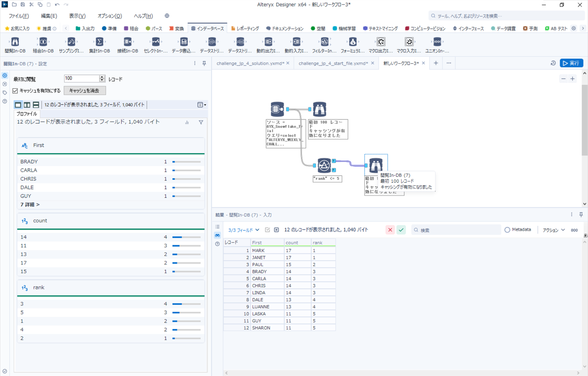The height and width of the screenshot is (376, 588).
Task: Click the filter icon in the profile panel
Action: click(x=201, y=122)
